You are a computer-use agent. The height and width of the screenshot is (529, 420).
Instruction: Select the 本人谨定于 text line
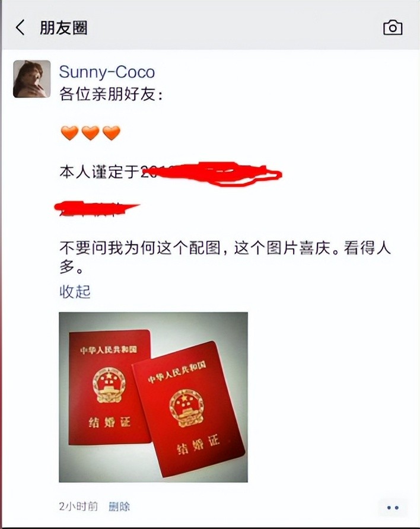pyautogui.click(x=100, y=172)
